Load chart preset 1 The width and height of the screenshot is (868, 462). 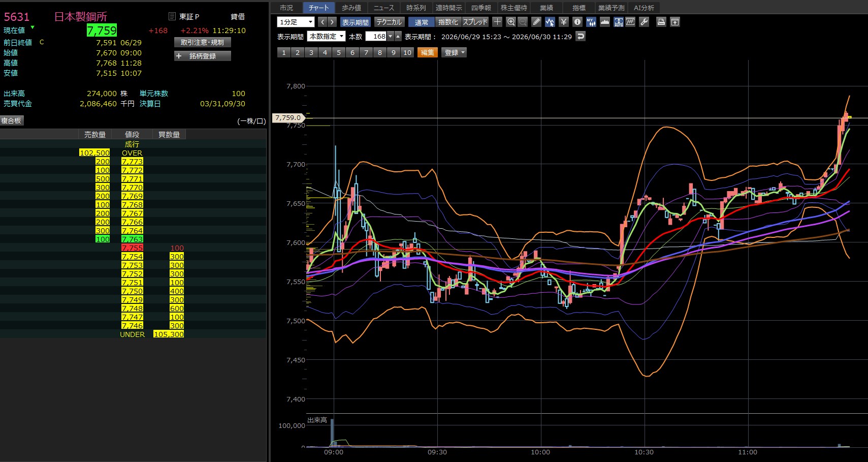[x=284, y=52]
